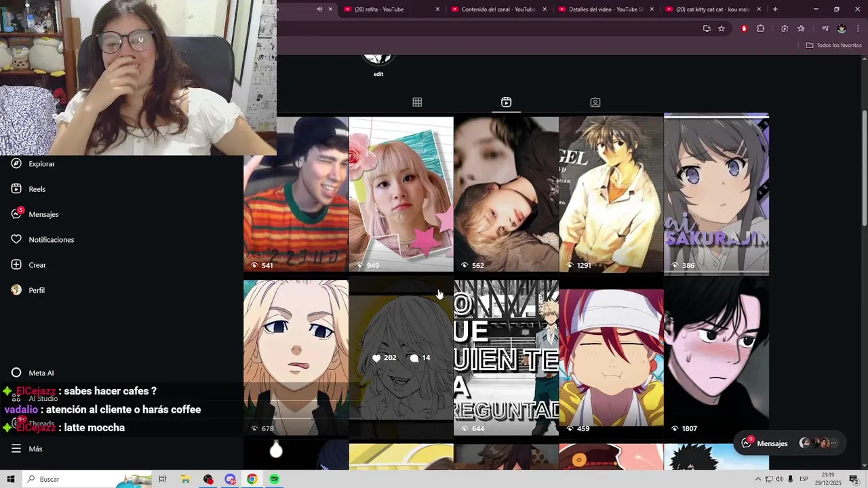This screenshot has width=868, height=488.
Task: Open the reel with 1807 views
Action: [716, 358]
